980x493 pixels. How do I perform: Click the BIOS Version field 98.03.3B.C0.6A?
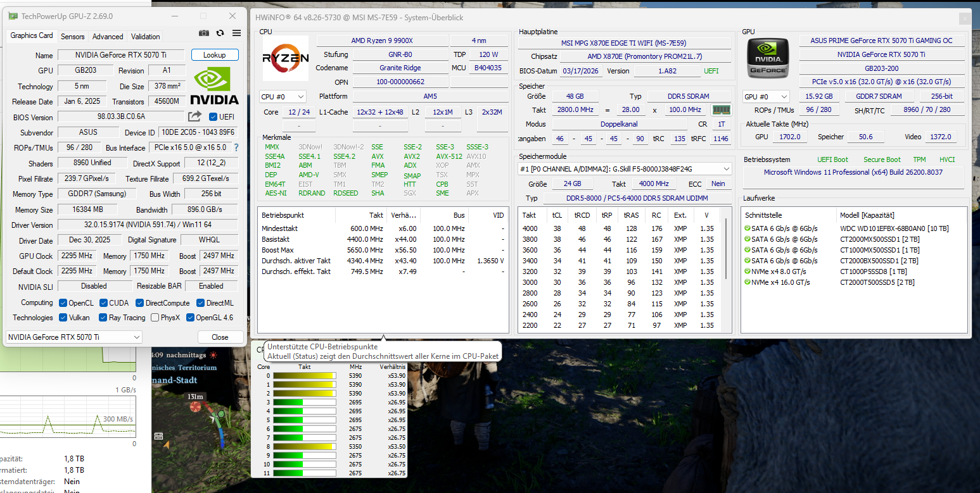[122, 116]
